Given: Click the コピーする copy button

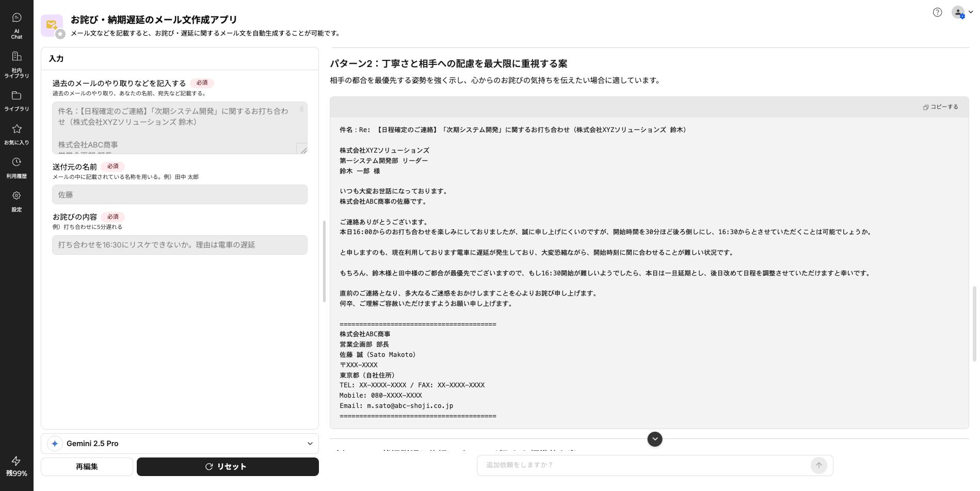Looking at the screenshot, I should tap(940, 107).
